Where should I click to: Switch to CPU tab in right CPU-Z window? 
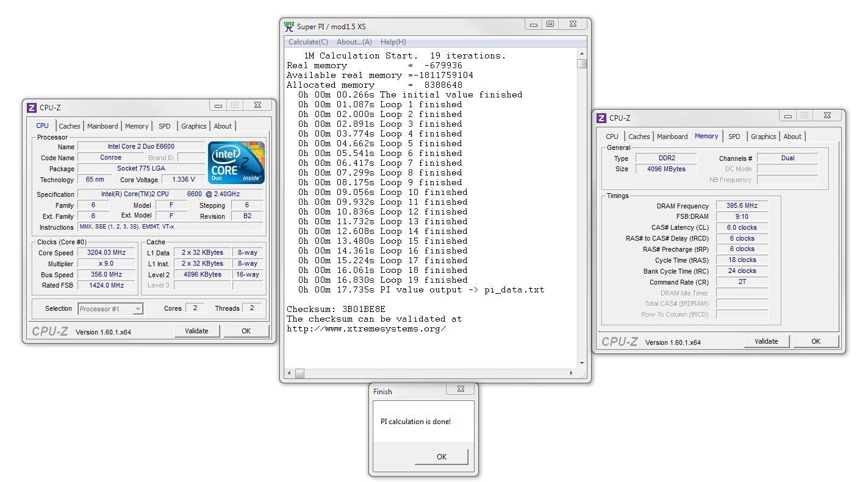[x=612, y=136]
